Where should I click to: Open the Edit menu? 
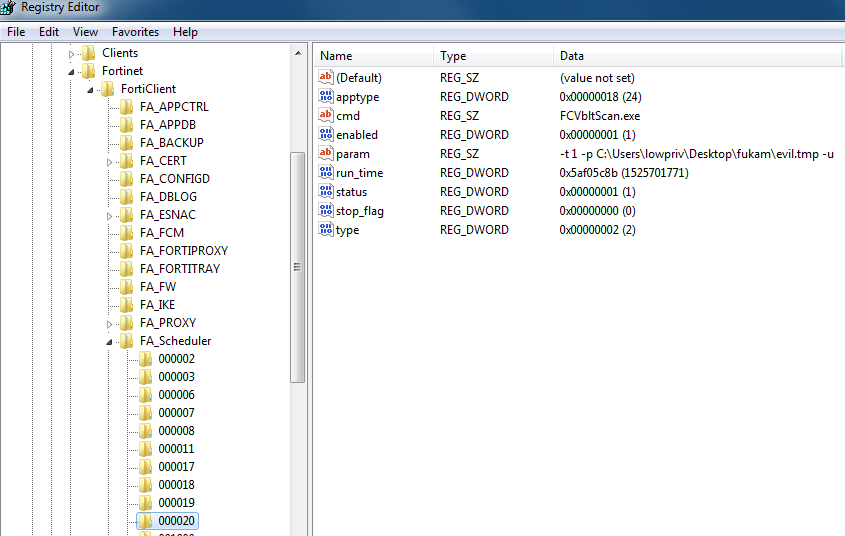click(49, 32)
